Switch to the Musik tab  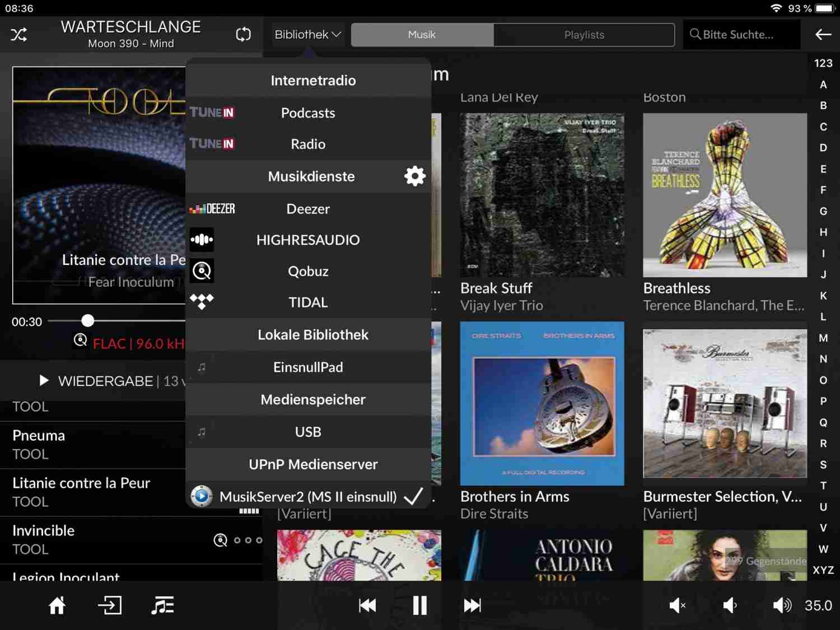point(422,35)
